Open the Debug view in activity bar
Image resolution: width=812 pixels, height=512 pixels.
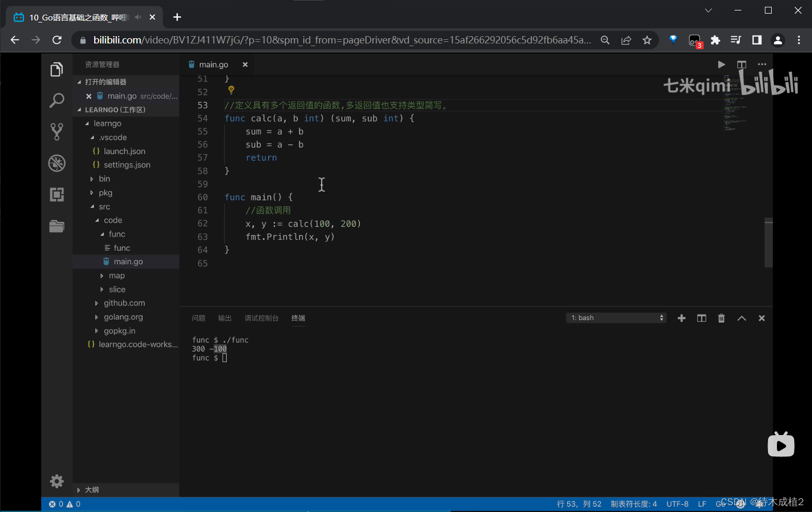(57, 163)
